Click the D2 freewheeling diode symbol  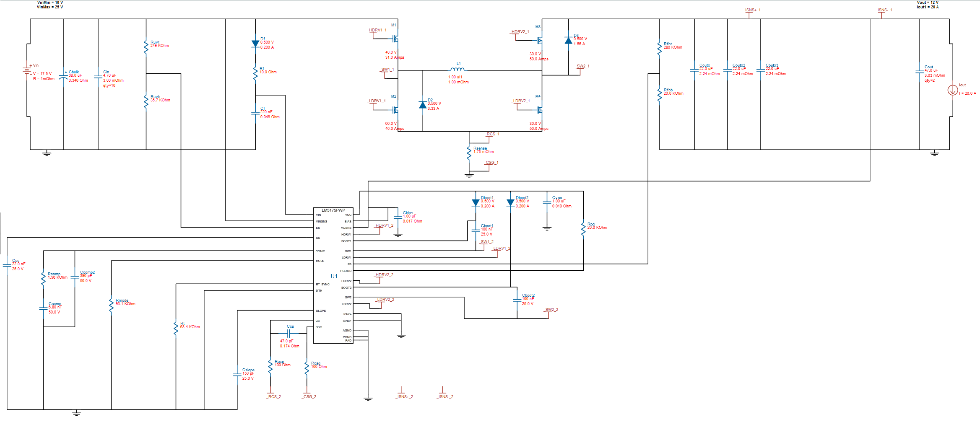422,105
